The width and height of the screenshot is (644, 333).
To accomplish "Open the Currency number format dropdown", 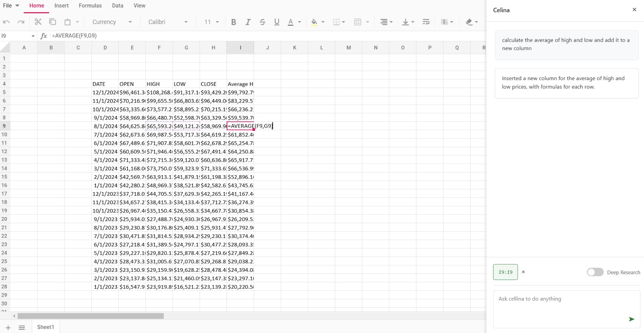I will pos(112,22).
